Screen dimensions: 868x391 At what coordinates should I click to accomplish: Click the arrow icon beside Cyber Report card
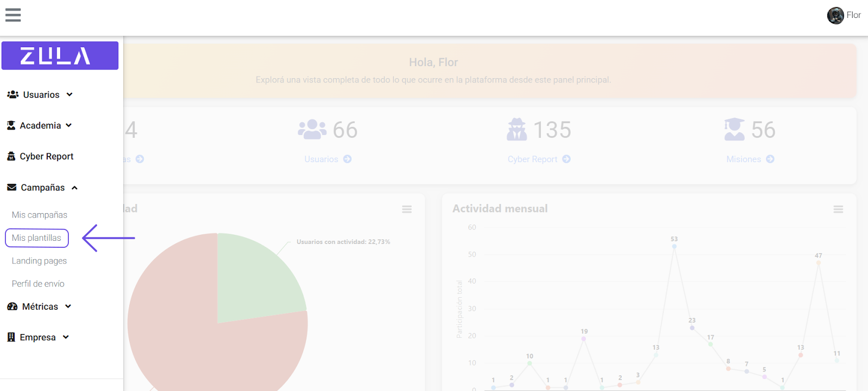pyautogui.click(x=566, y=159)
